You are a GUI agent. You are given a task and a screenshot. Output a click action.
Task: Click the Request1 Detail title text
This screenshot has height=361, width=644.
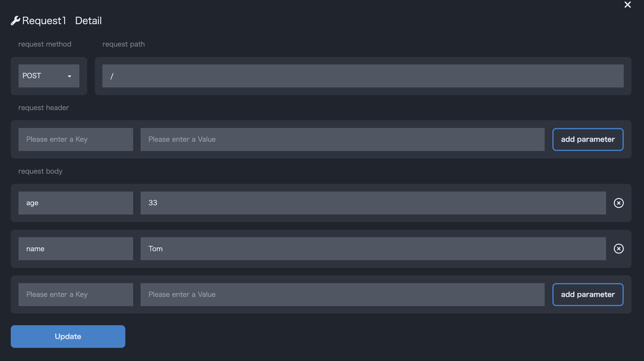pos(62,21)
